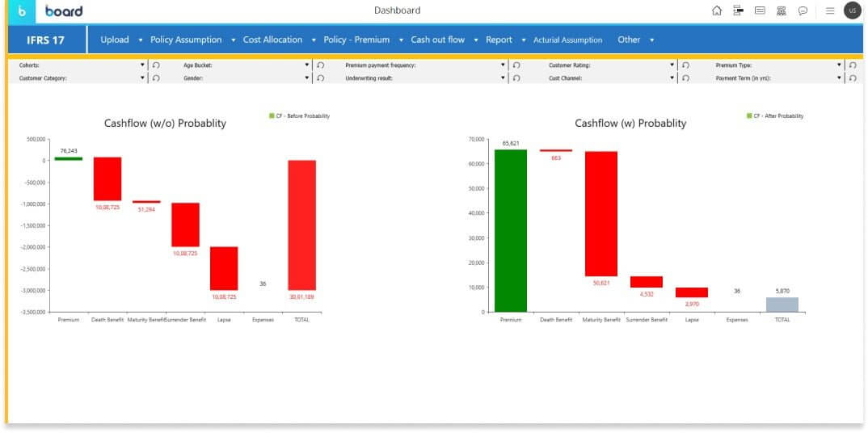Open the Report menu

coord(499,40)
